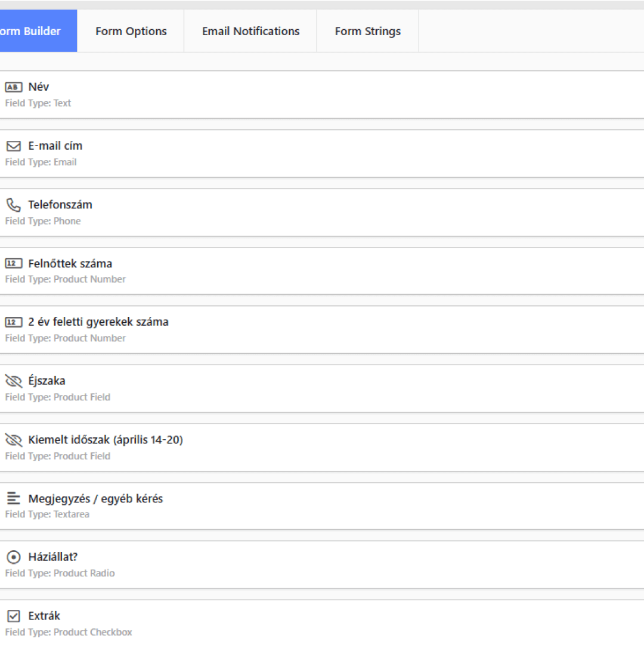Click the radio icon beside Háziállat?
The width and height of the screenshot is (644, 645).
click(13, 557)
